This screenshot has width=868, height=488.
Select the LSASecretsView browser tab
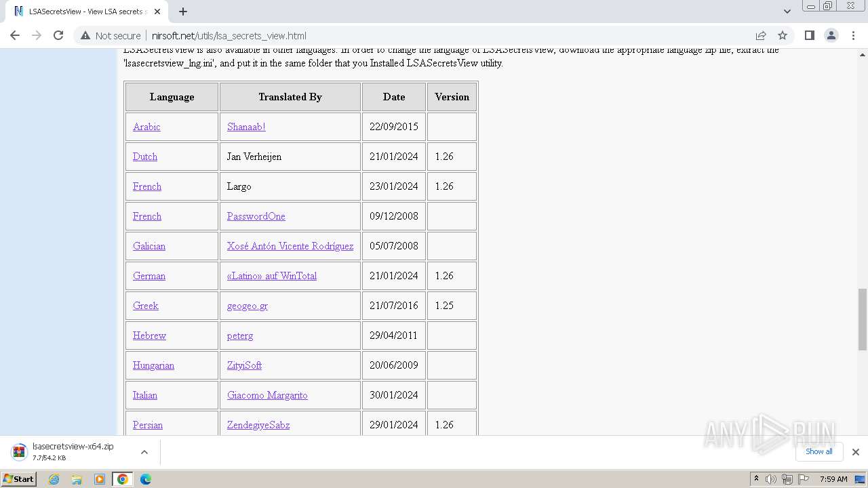coord(87,12)
